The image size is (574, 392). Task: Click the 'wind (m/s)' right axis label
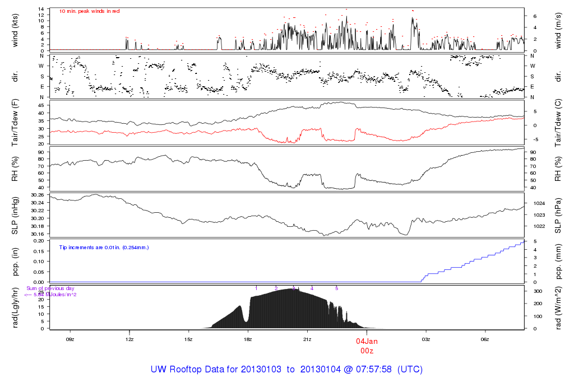point(558,30)
